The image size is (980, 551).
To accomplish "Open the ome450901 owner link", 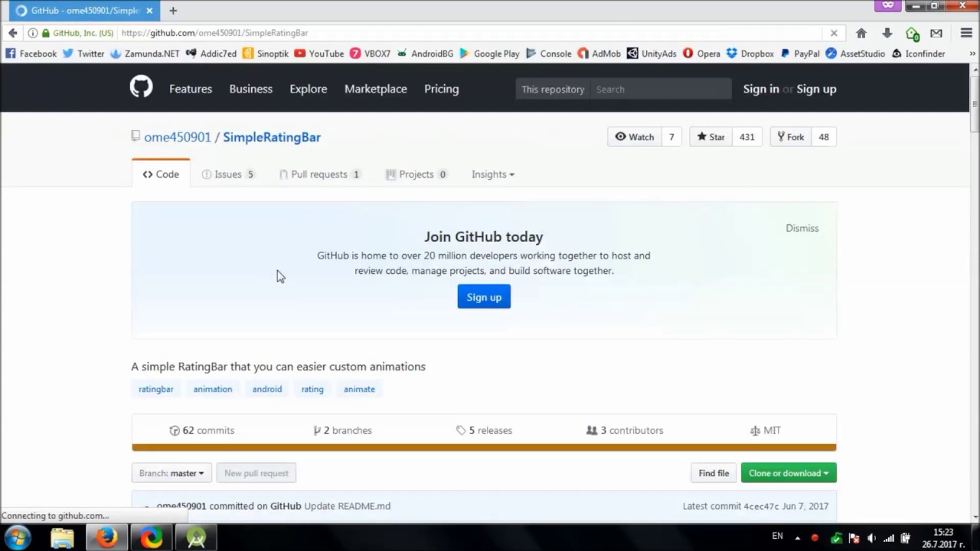I will click(178, 137).
